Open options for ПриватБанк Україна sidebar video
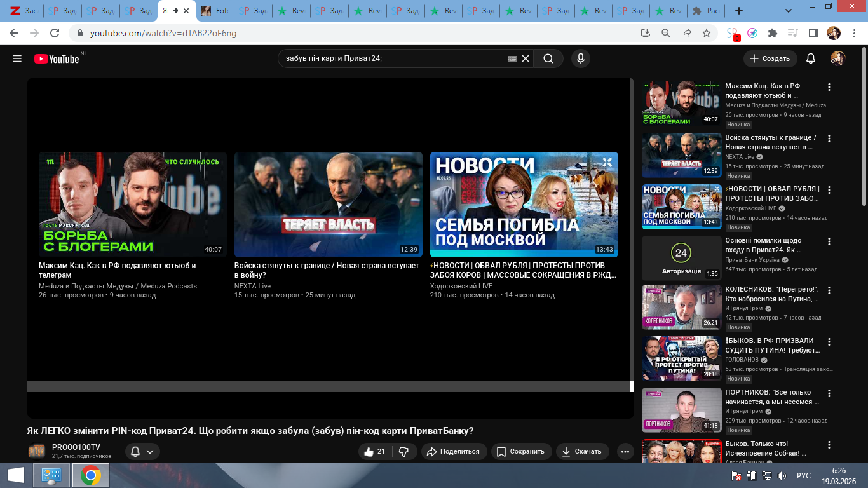The height and width of the screenshot is (488, 868). [x=829, y=242]
